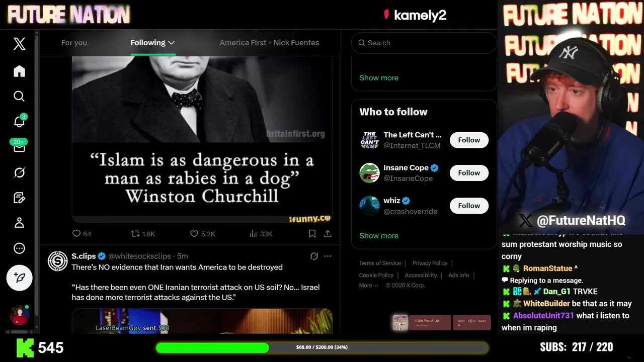Click The Left Can't Meme avatar

(369, 140)
